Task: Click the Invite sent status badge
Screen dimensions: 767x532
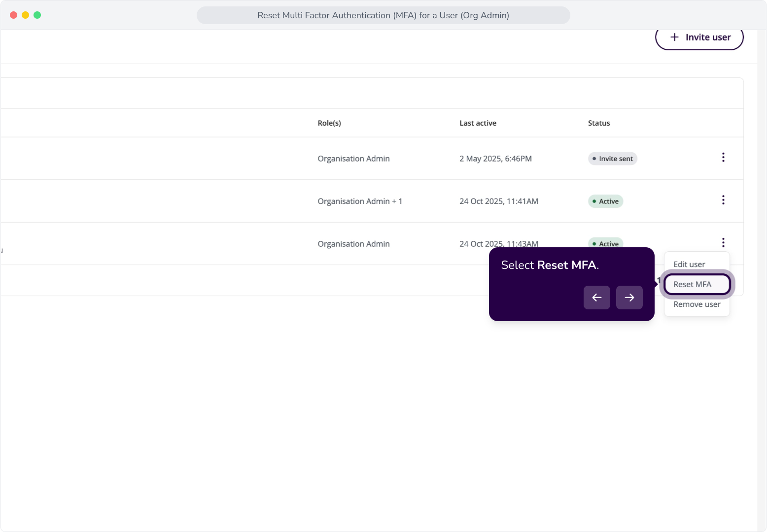Action: click(613, 159)
